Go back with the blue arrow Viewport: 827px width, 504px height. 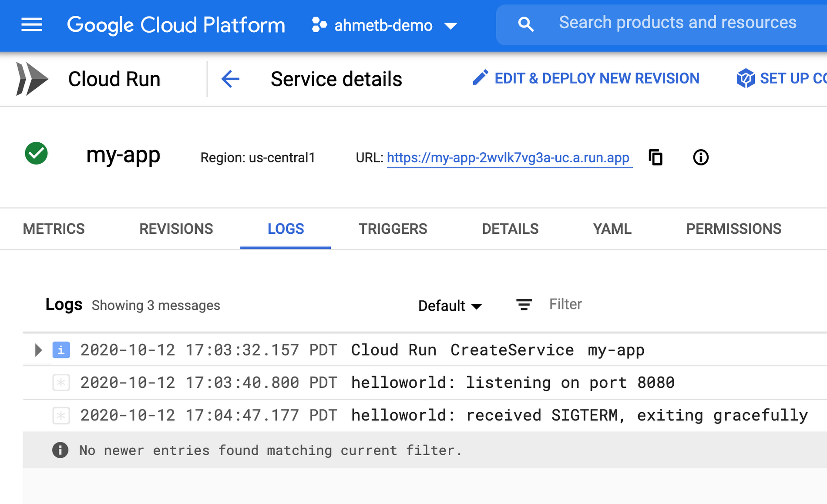pos(230,79)
